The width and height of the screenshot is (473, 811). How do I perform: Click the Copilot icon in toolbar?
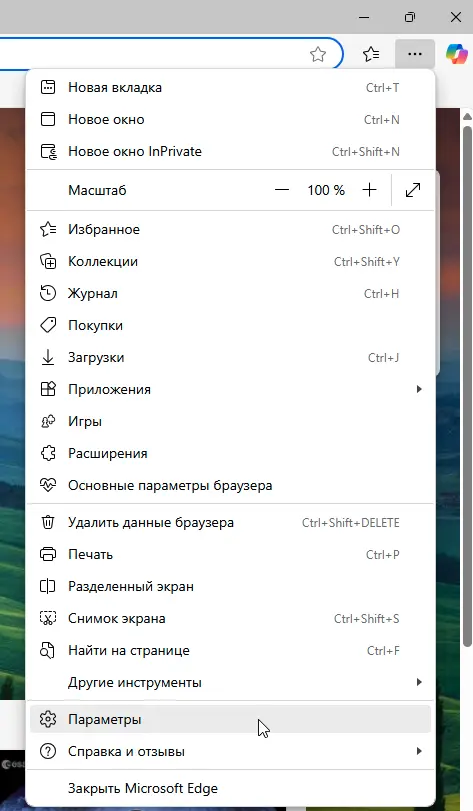[x=456, y=54]
